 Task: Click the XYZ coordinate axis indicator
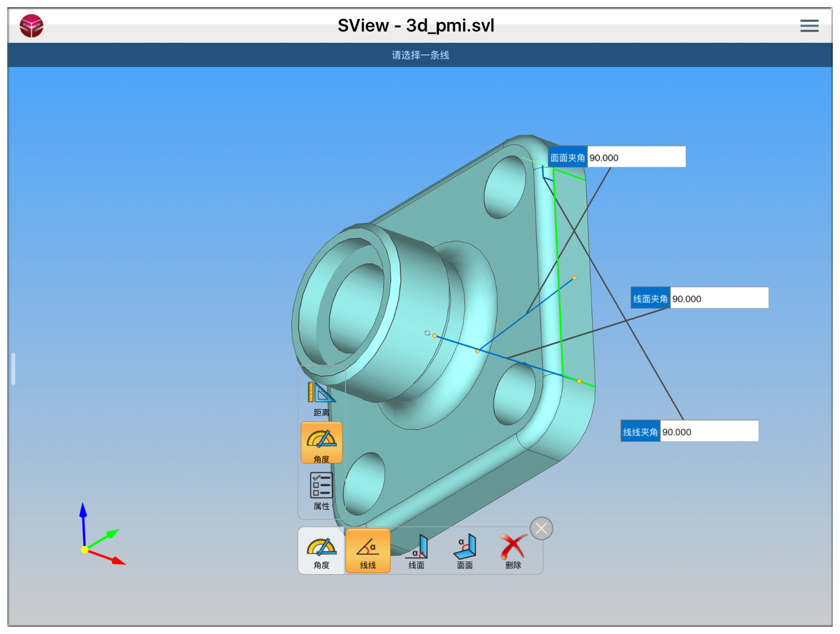pos(98,540)
